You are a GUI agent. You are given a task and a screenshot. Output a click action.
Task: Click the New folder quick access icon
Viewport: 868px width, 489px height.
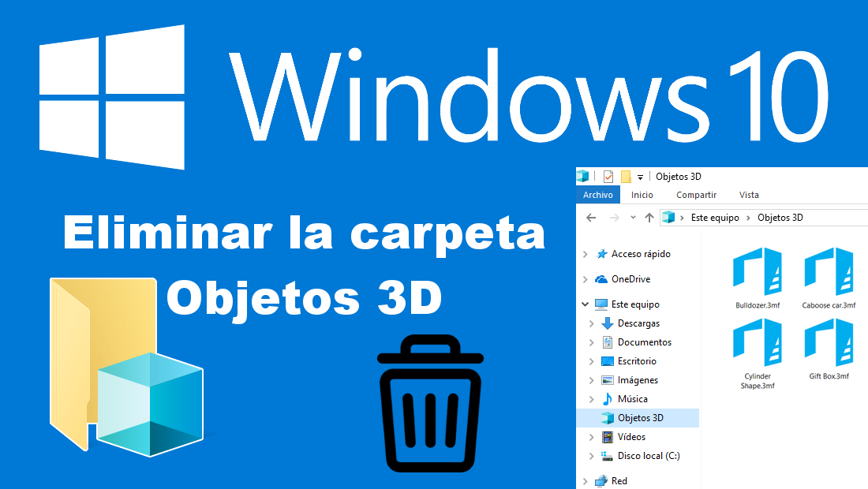pyautogui.click(x=626, y=177)
